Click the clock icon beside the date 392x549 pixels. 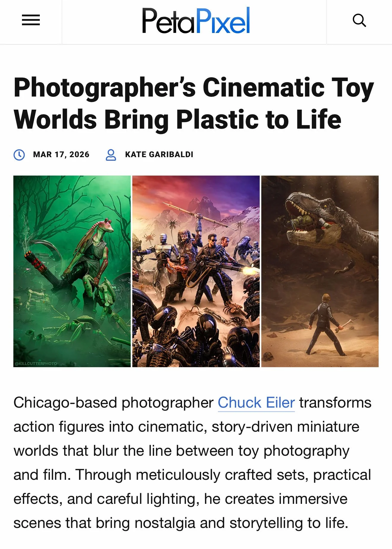click(19, 155)
